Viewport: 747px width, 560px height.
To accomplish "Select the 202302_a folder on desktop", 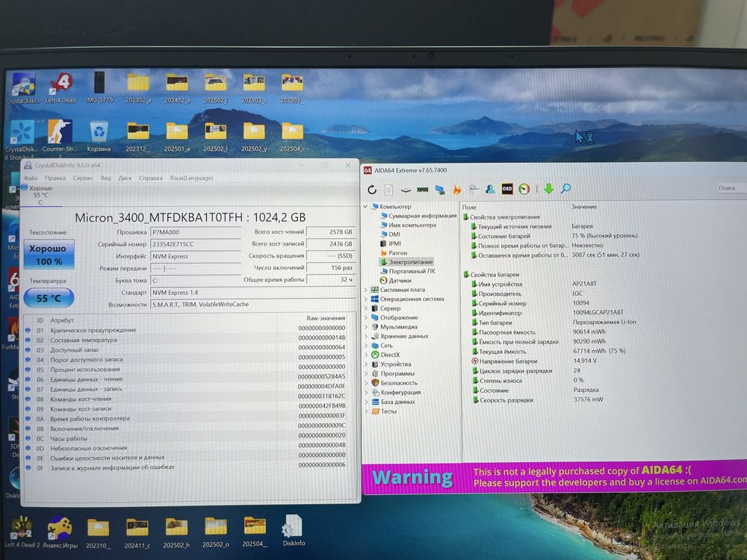I will coord(138,88).
